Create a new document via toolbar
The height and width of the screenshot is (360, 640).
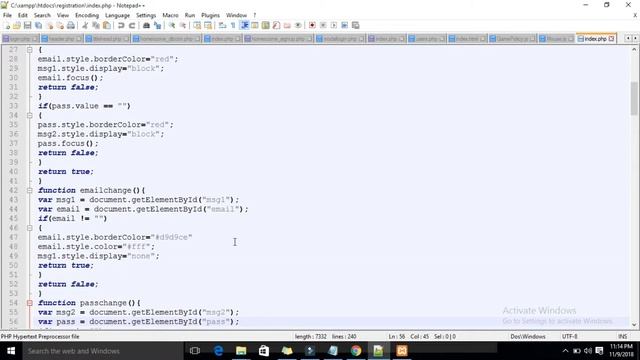click(x=7, y=25)
